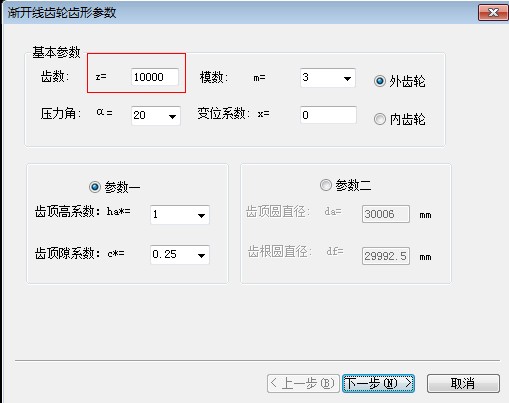Close the 渐开线齿轮齿形参数 dialog
The width and height of the screenshot is (509, 403).
pos(493,13)
